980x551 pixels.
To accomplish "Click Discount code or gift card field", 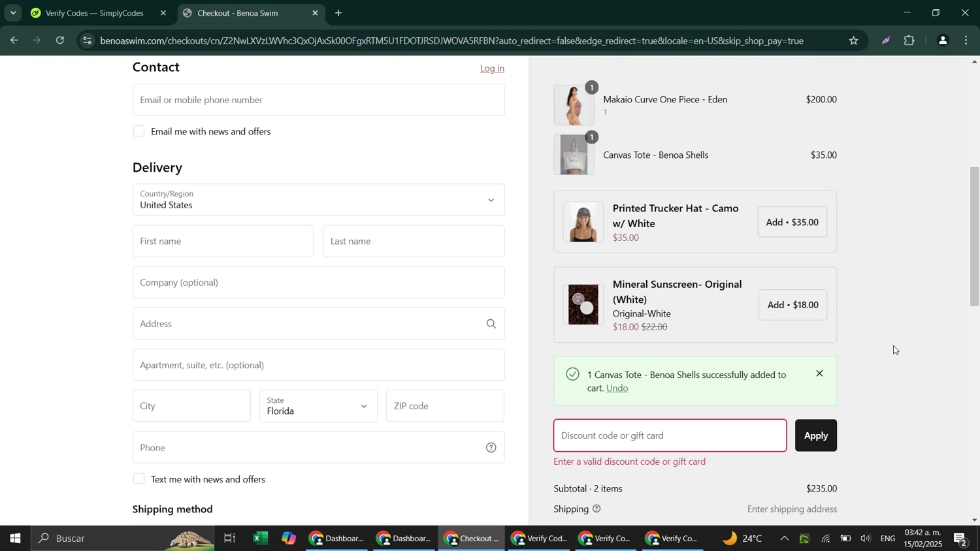I will point(670,435).
